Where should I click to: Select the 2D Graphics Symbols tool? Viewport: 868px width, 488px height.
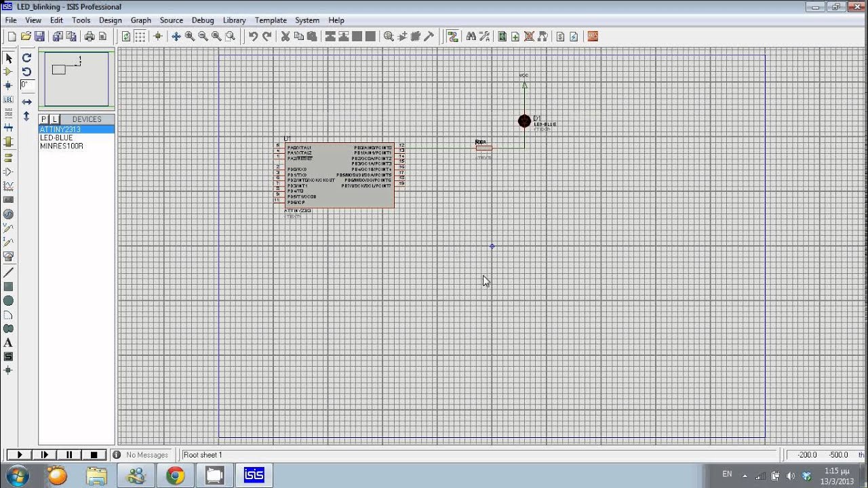pyautogui.click(x=9, y=357)
